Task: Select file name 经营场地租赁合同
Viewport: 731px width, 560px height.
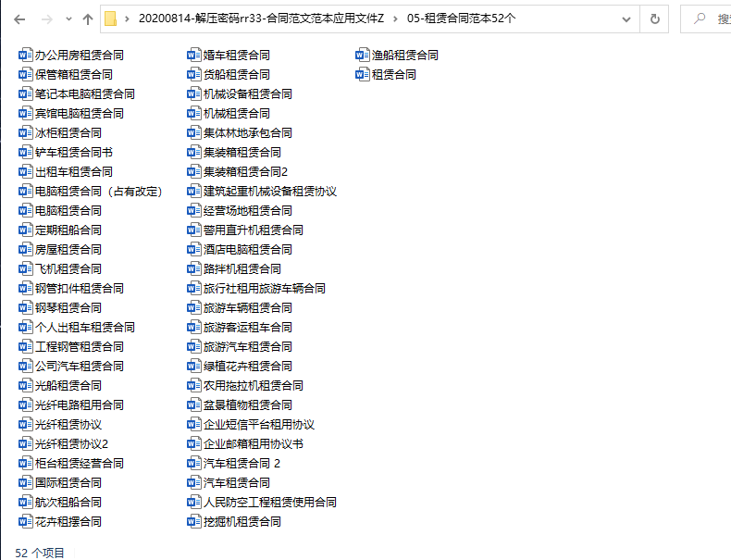Action: 248,211
